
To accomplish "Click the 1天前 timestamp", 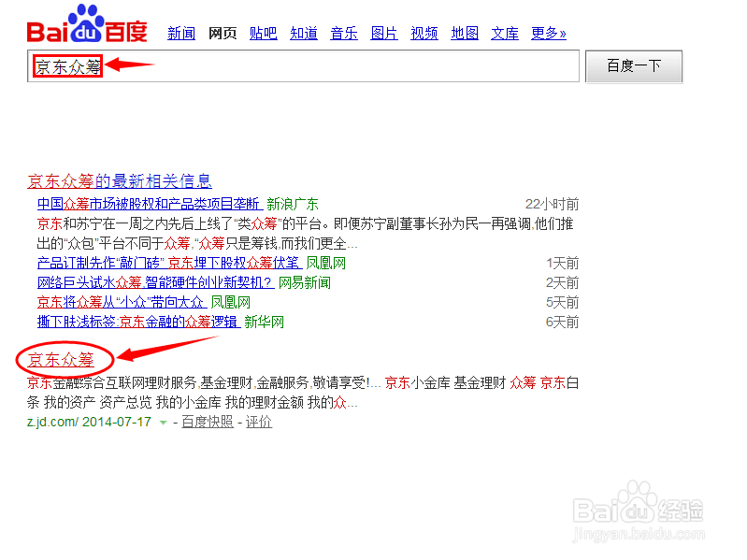I will tap(562, 263).
